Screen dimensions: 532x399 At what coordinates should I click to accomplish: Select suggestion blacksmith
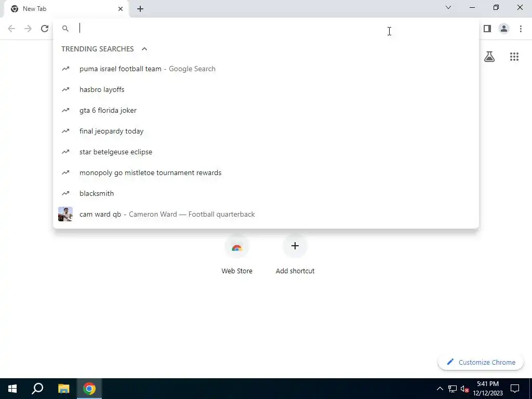(266, 193)
